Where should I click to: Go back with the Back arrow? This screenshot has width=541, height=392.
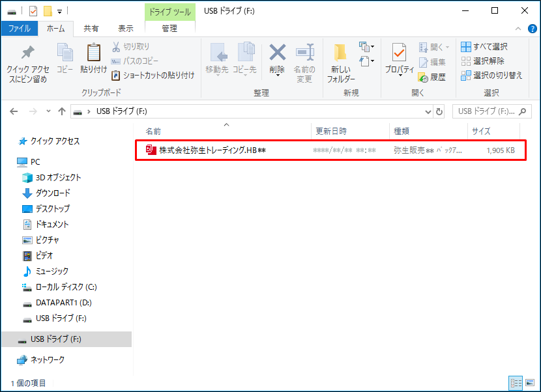pyautogui.click(x=14, y=111)
